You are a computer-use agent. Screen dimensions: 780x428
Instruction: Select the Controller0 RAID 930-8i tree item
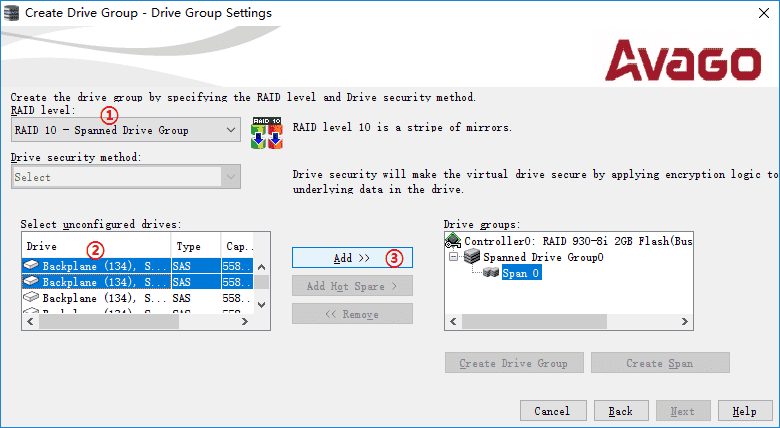pos(578,241)
